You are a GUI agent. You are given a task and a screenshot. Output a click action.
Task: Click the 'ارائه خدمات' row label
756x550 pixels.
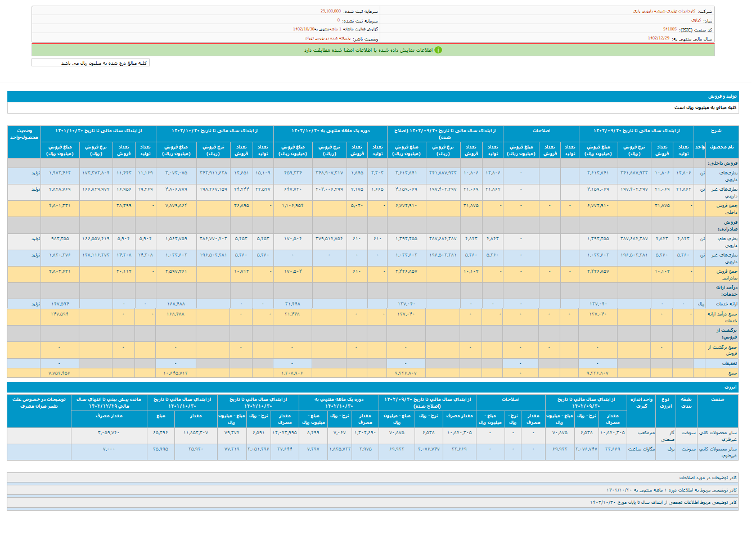click(726, 304)
